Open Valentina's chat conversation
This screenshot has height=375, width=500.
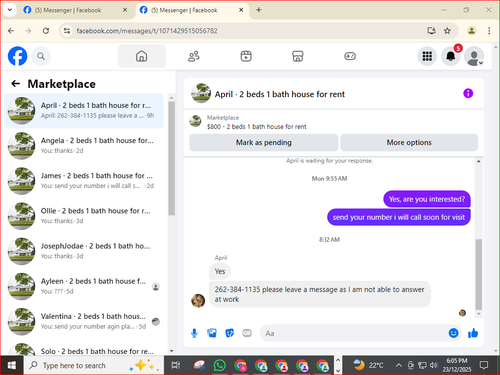coord(84,321)
